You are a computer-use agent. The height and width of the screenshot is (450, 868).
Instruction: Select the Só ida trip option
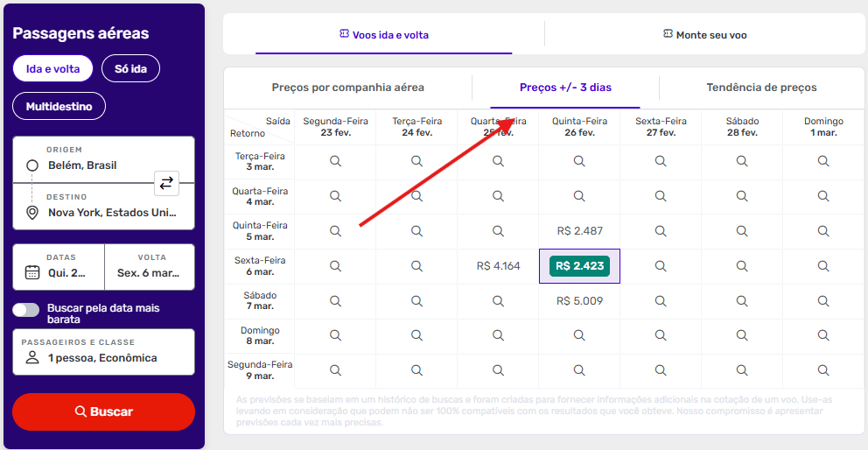coord(130,68)
